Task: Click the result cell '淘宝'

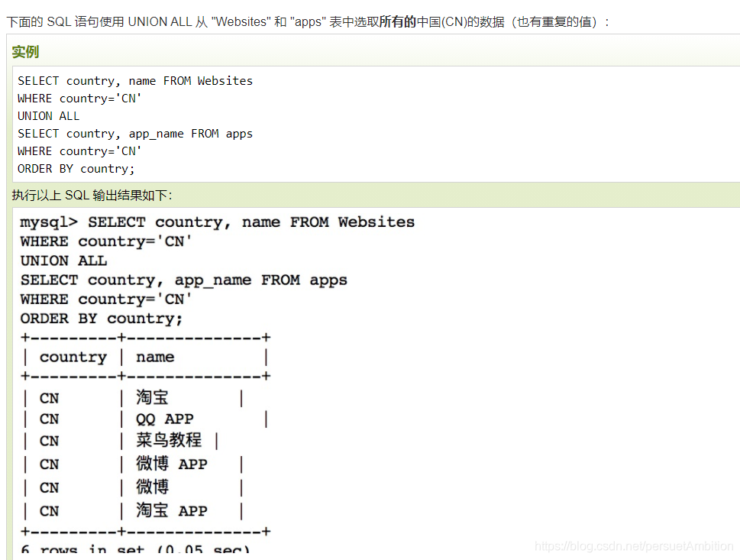Action: 152,397
